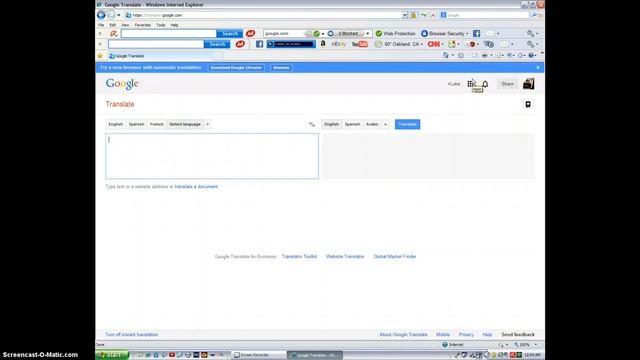This screenshot has height=360, width=640.
Task: Click Download Google Chrome button
Action: coord(236,68)
